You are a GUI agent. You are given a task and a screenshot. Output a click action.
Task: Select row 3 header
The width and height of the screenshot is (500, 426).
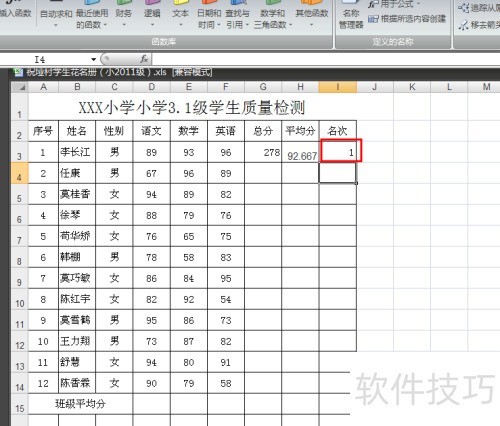(20, 152)
